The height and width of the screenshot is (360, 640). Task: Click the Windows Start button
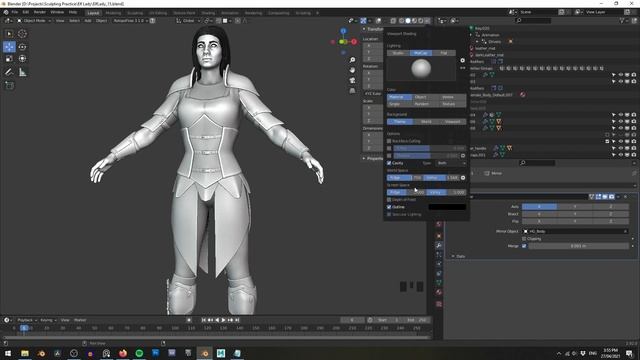coord(8,353)
